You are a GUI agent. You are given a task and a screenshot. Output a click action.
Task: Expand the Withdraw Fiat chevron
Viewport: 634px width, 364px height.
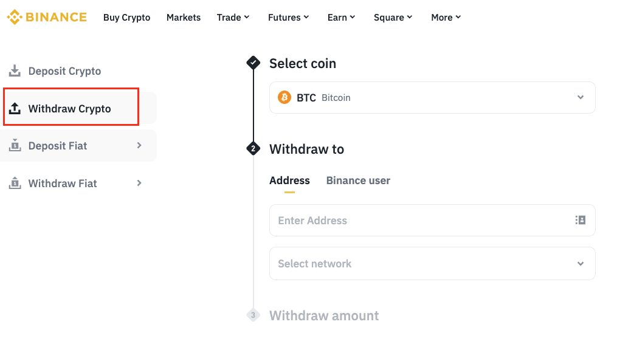139,183
